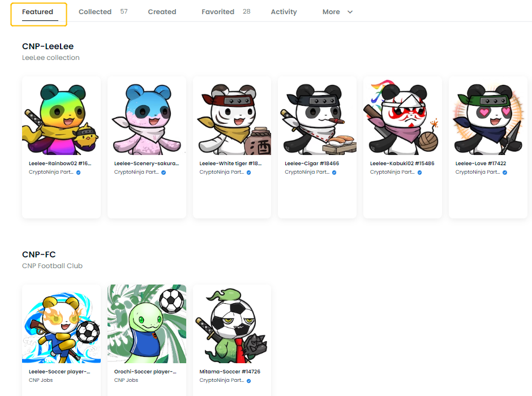The width and height of the screenshot is (532, 396).
Task: Expand the More dropdown chevron
Action: [350, 12]
